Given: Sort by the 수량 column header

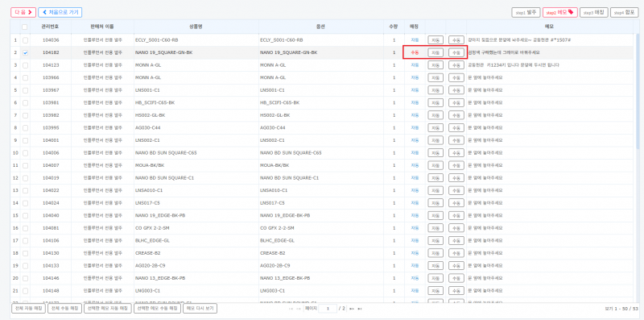Looking at the screenshot, I should pyautogui.click(x=394, y=27).
